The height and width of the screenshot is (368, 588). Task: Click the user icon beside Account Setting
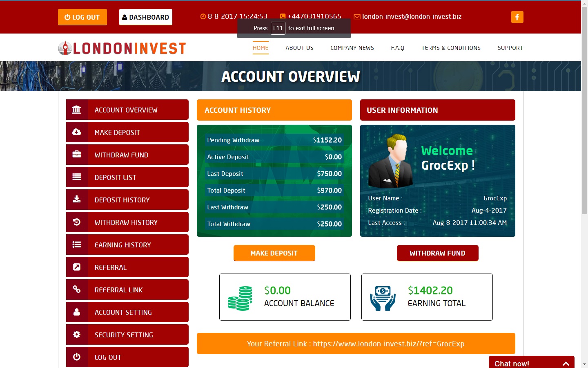pyautogui.click(x=76, y=312)
